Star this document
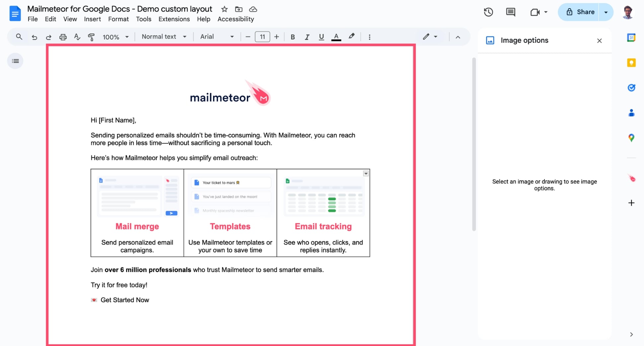 pyautogui.click(x=224, y=9)
